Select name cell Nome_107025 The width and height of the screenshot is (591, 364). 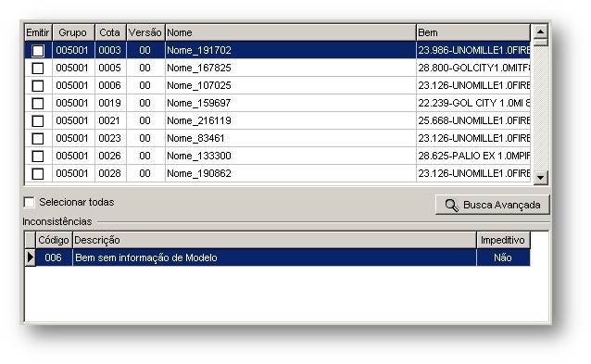pyautogui.click(x=291, y=85)
